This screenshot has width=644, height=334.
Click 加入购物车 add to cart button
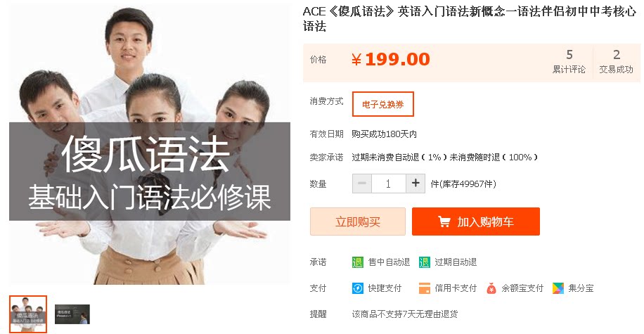(475, 221)
